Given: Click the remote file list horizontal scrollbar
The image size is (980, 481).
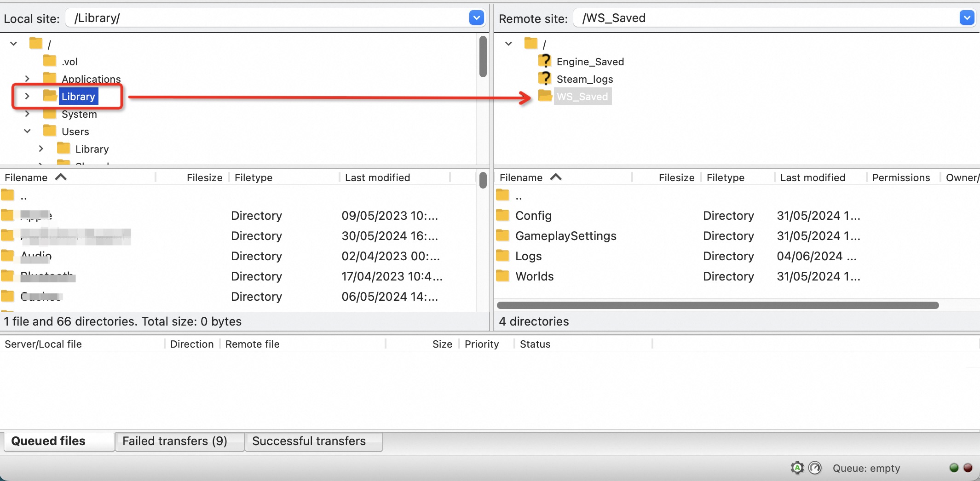Looking at the screenshot, I should (718, 305).
